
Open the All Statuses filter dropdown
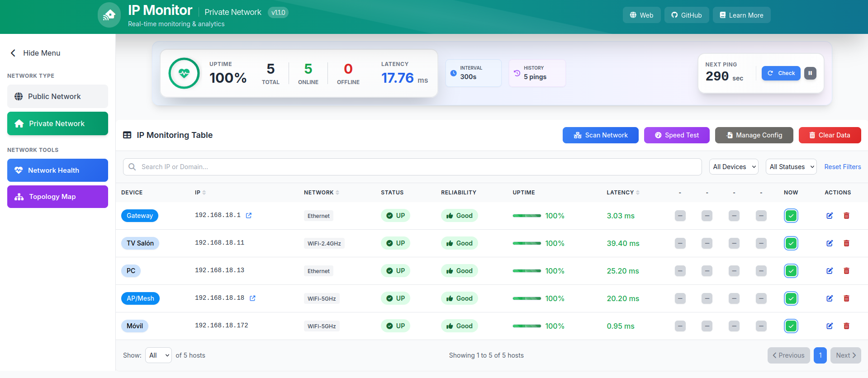[791, 167]
